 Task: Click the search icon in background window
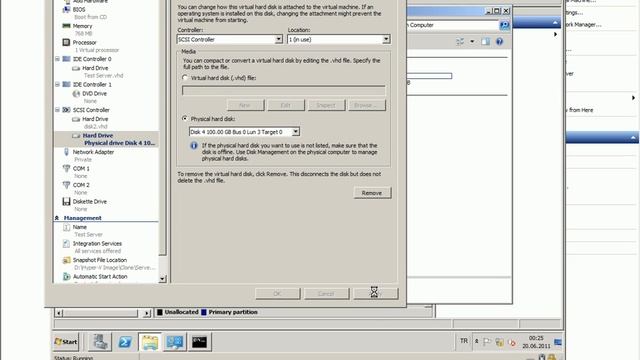[504, 25]
